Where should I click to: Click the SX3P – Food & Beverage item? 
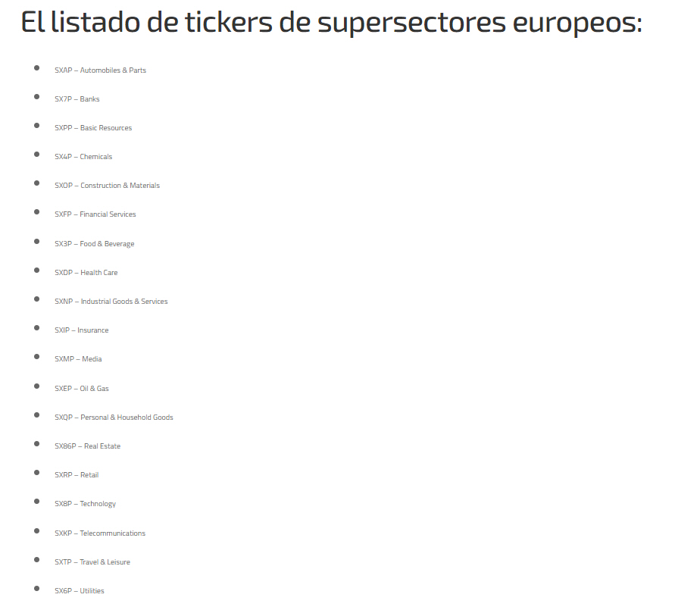pyautogui.click(x=94, y=244)
